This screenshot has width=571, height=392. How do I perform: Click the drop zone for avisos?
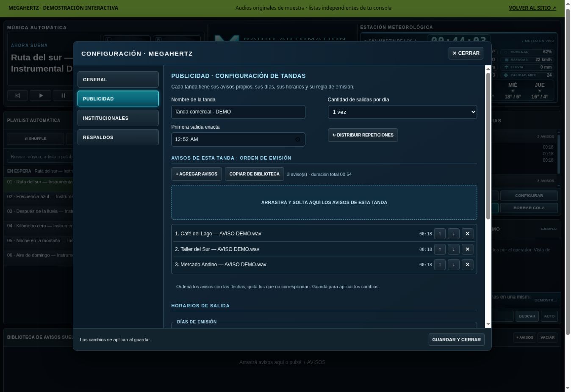[324, 202]
